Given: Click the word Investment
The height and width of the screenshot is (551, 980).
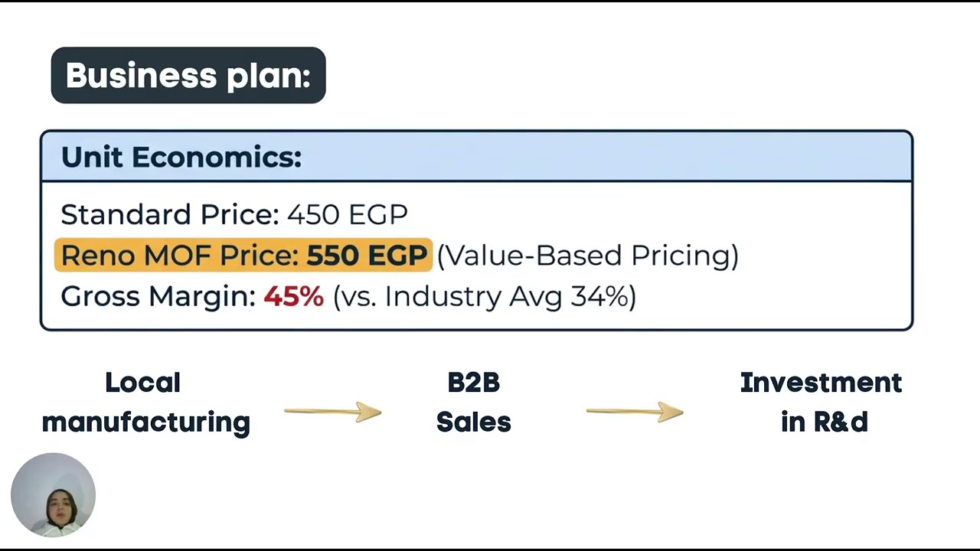Looking at the screenshot, I should coord(821,383).
